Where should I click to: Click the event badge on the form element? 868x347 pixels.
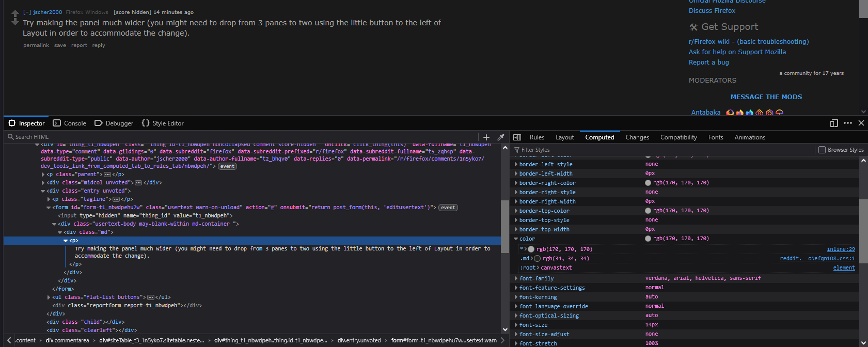click(x=448, y=208)
